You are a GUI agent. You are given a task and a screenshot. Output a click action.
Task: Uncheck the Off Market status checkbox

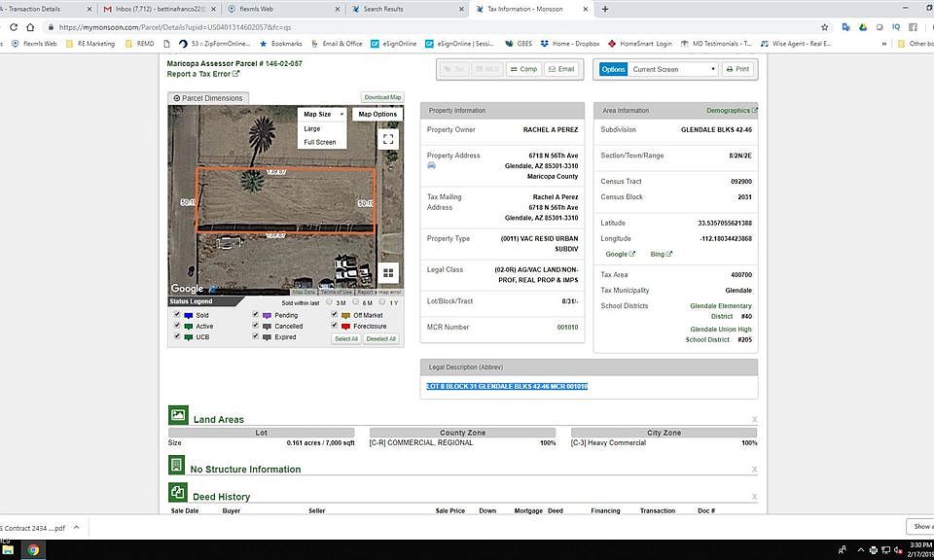(x=334, y=314)
